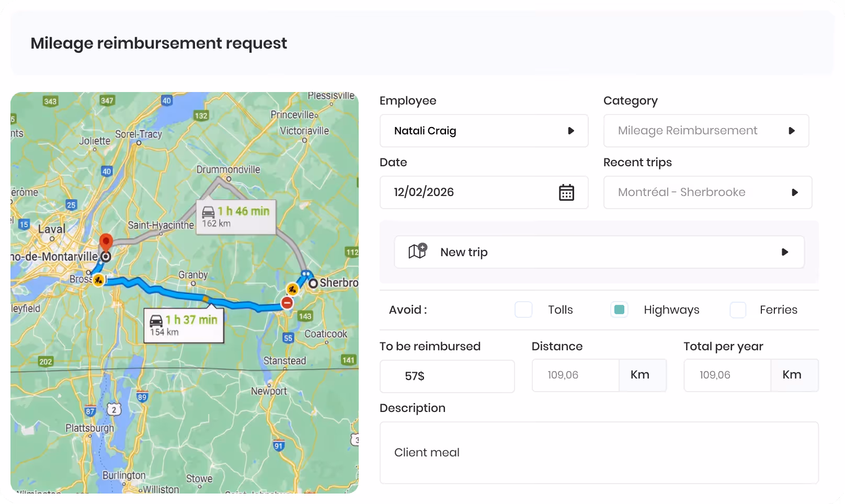This screenshot has height=504, width=845.
Task: Click the Distance field showing 109,06
Action: tap(576, 375)
